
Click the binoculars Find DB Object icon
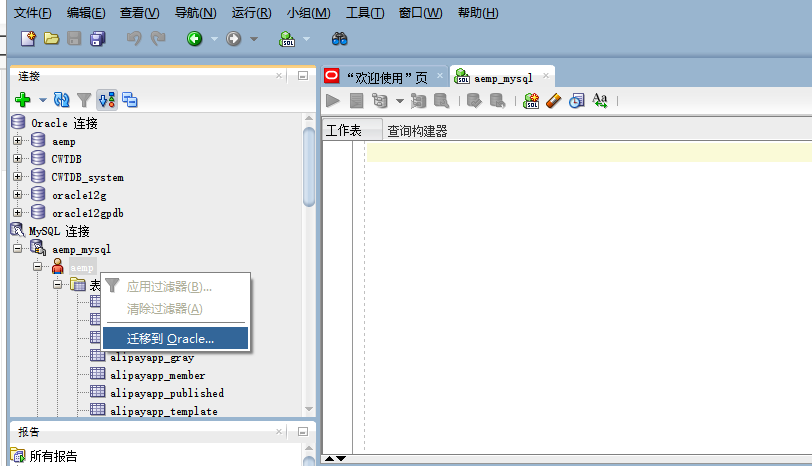point(339,39)
